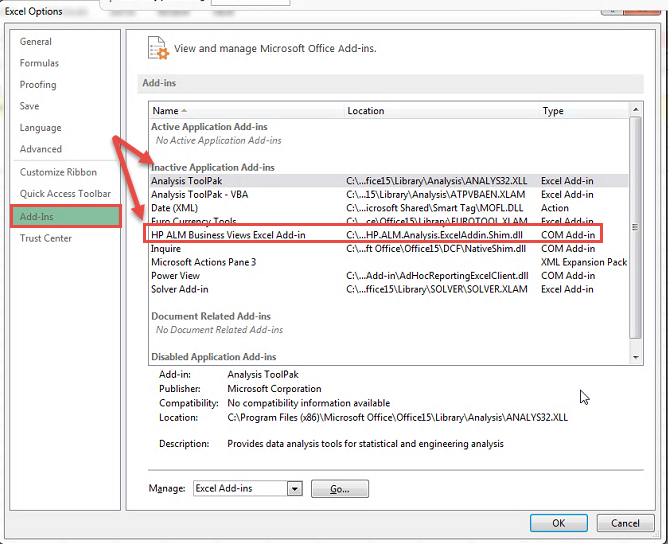Viewport: 668px width, 544px height.
Task: Click the SOLVER.XLAM location cell
Action: point(437,289)
